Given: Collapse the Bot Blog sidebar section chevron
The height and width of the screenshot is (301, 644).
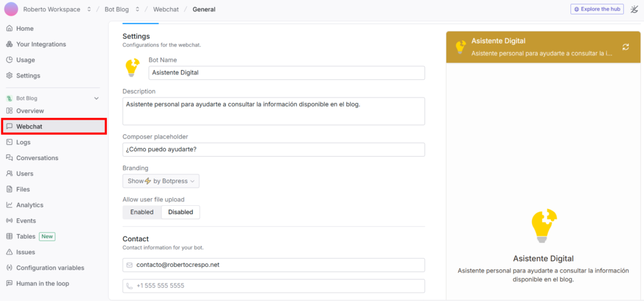Looking at the screenshot, I should pyautogui.click(x=96, y=98).
